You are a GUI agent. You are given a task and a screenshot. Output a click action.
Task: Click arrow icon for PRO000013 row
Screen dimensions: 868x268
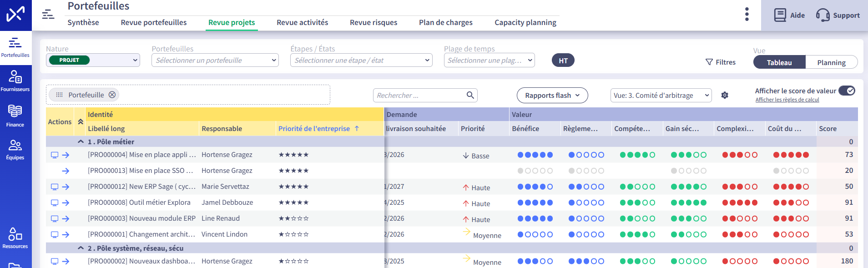point(66,171)
